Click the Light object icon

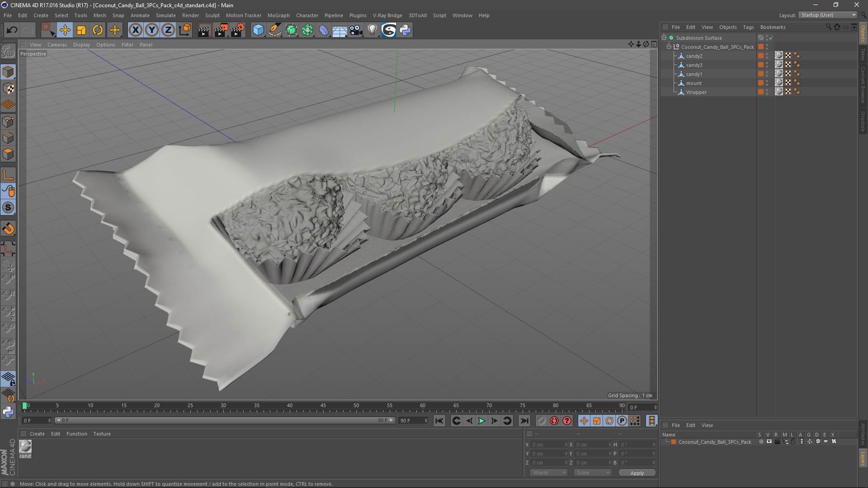372,30
